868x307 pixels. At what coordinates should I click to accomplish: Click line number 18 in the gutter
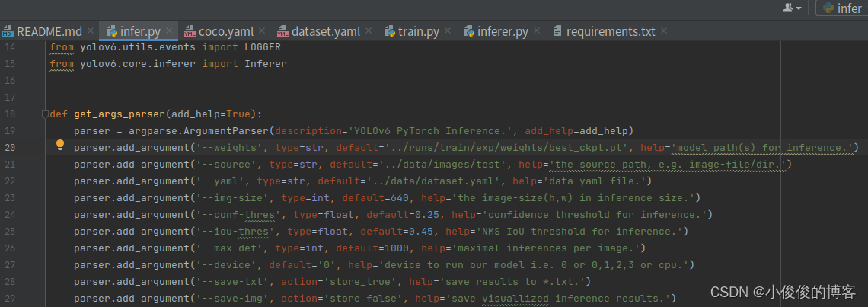tap(9, 114)
